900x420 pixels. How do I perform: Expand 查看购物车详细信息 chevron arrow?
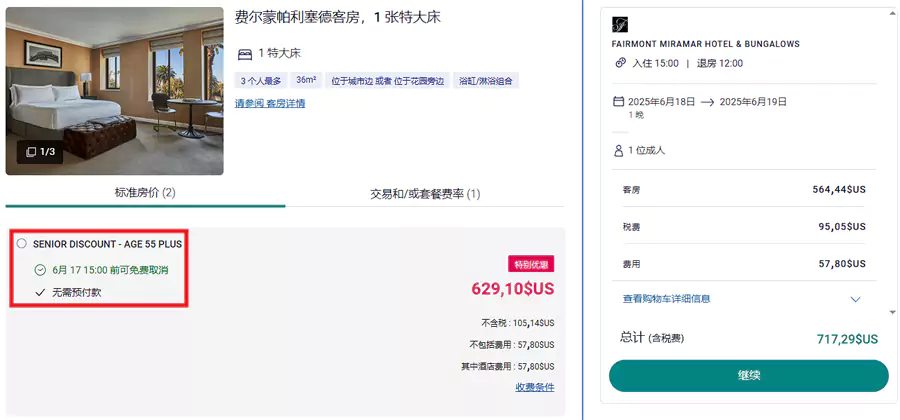855,300
